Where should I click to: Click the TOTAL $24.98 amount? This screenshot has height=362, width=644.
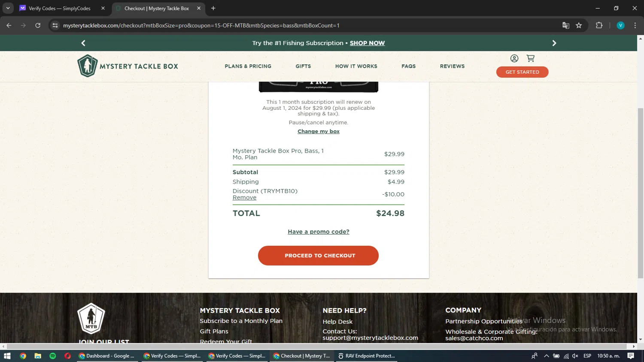(x=390, y=213)
